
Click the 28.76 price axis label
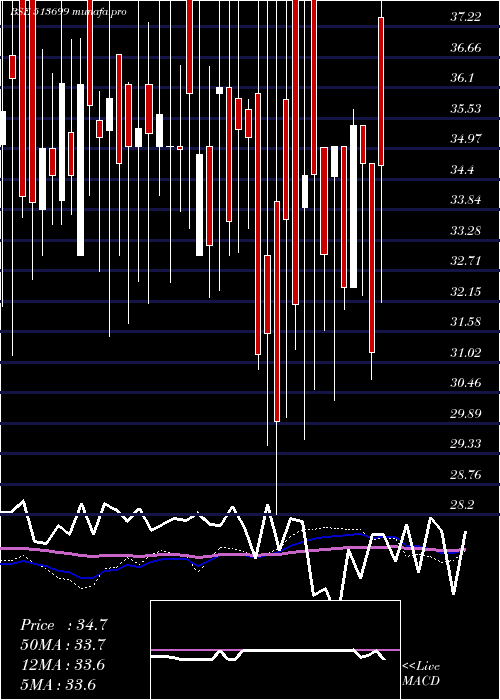(x=466, y=475)
